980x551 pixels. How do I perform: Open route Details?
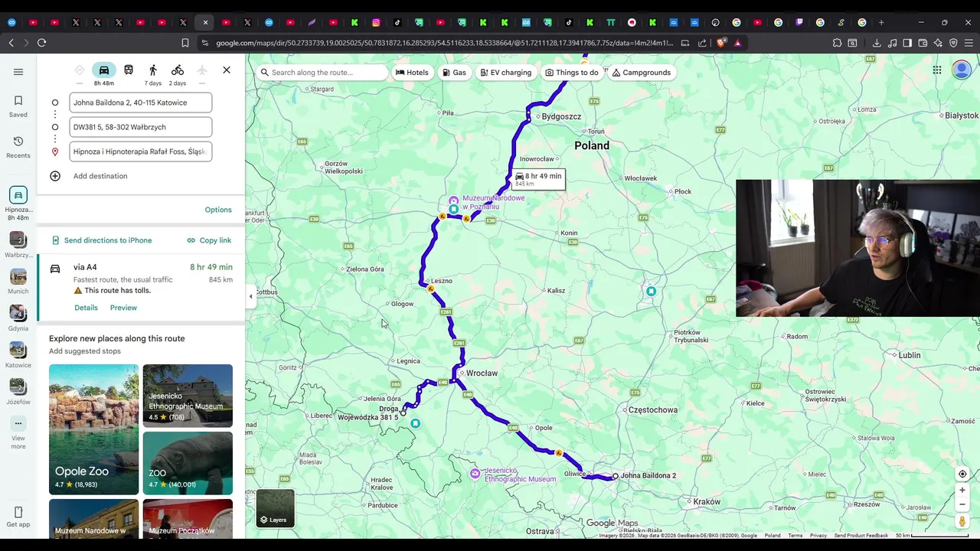click(86, 308)
